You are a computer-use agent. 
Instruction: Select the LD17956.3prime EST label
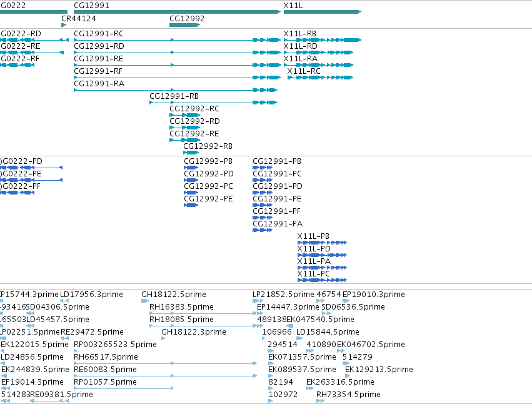91,295
